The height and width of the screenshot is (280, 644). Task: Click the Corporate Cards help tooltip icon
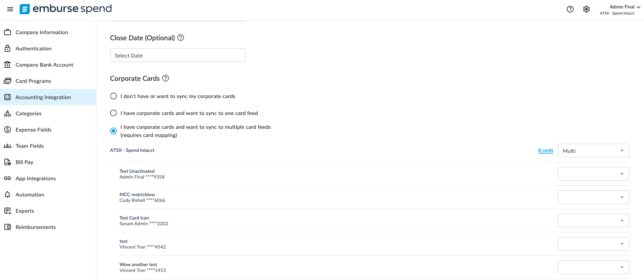point(166,78)
